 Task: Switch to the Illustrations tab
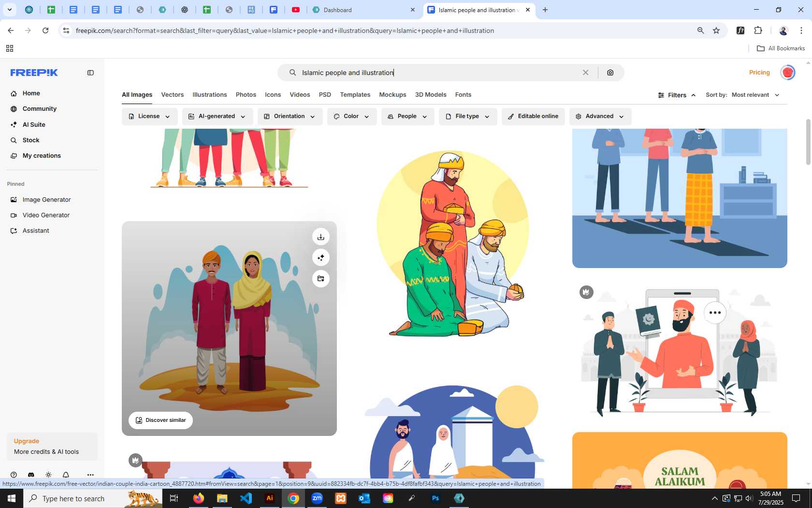coord(210,95)
